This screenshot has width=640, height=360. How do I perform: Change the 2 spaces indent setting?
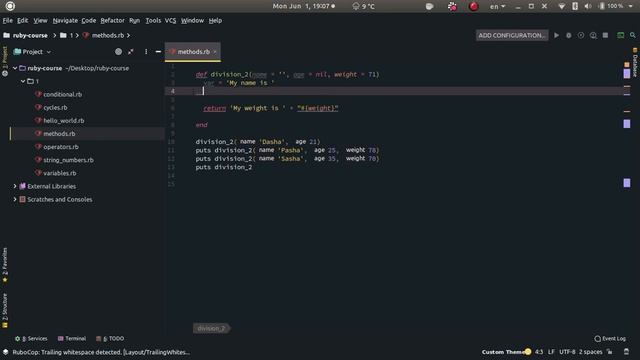[x=590, y=352]
